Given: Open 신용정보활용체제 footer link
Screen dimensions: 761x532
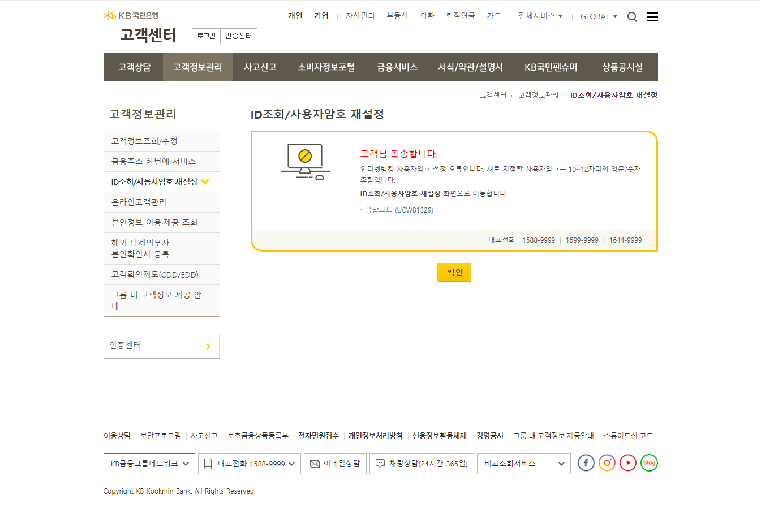Looking at the screenshot, I should click(x=440, y=436).
